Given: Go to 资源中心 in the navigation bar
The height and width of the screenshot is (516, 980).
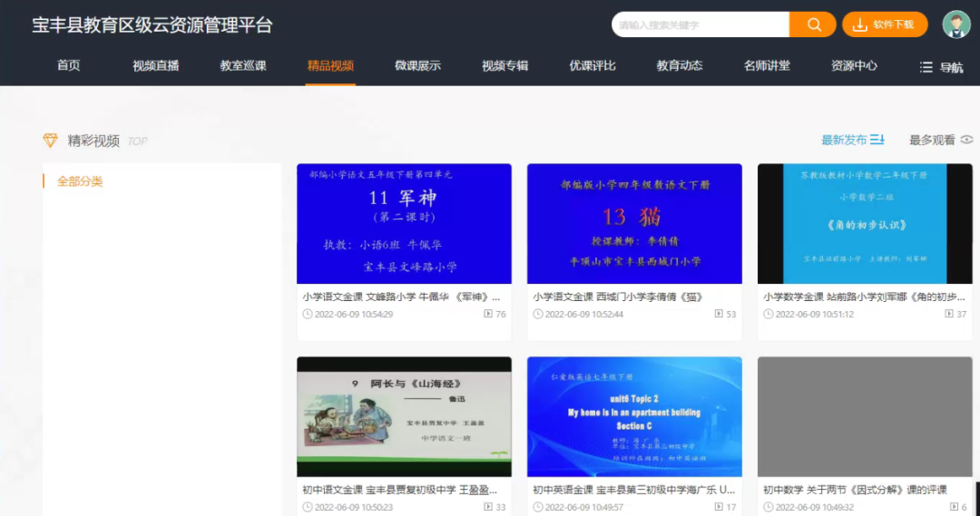Looking at the screenshot, I should click(x=854, y=65).
